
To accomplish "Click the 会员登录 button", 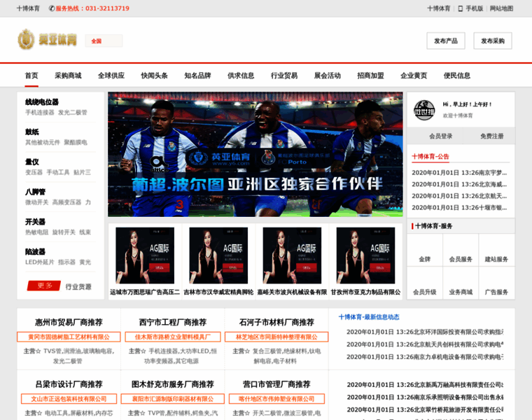I will coord(441,136).
